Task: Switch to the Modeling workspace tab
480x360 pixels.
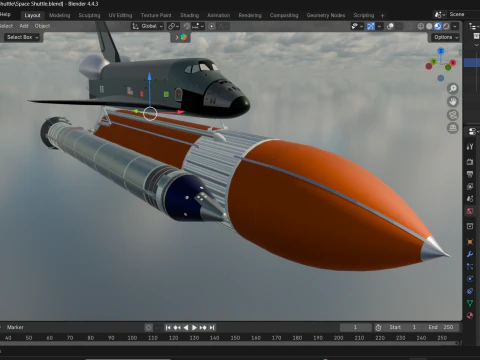Action: (59, 15)
